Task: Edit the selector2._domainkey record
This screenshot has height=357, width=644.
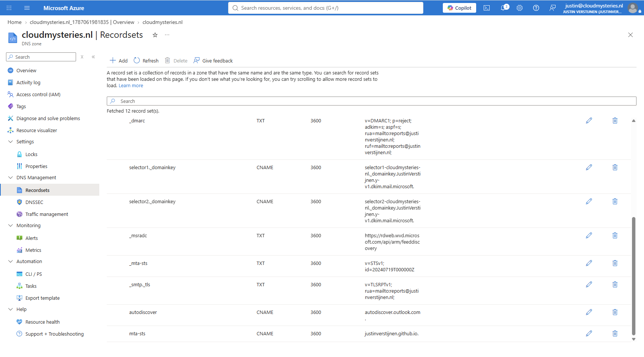Action: (589, 201)
